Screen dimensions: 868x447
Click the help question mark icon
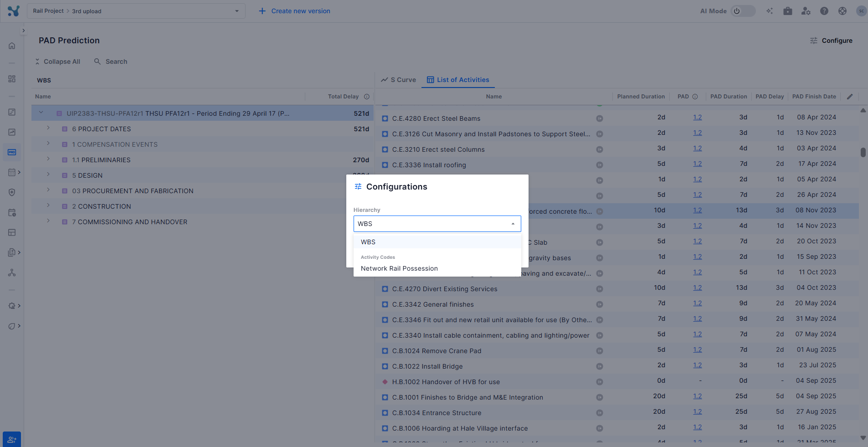pyautogui.click(x=824, y=11)
